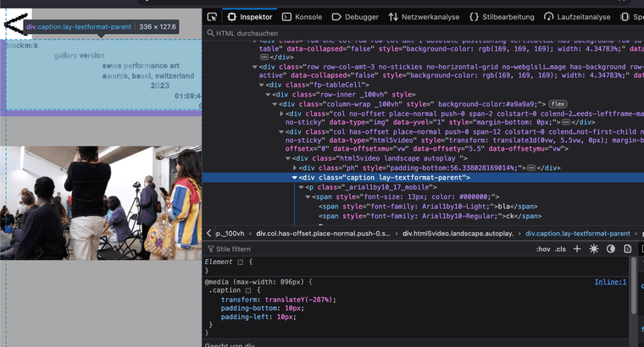Viewport: 644px width, 347px height.
Task: Open the Inline:1 stylesheet link
Action: [610, 282]
